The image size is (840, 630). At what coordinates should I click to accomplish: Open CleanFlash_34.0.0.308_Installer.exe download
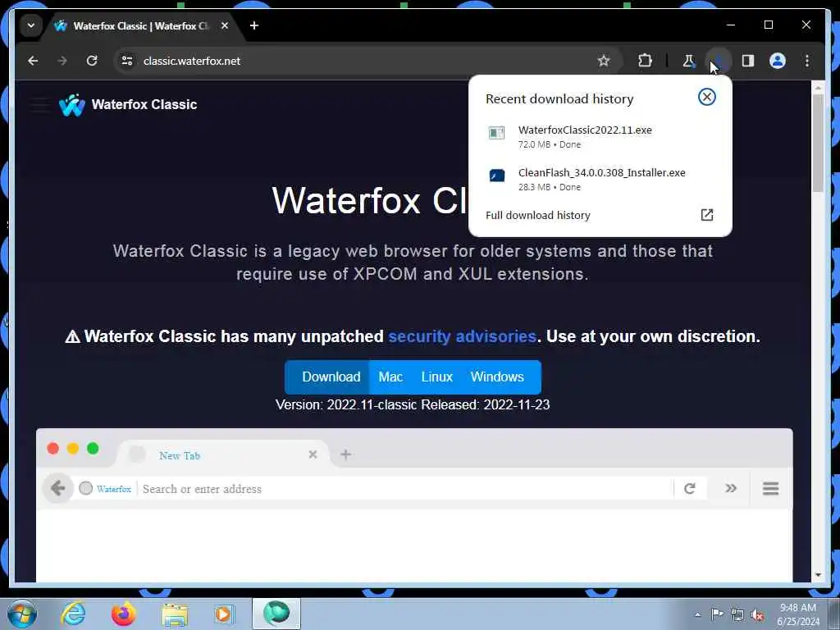pos(600,180)
